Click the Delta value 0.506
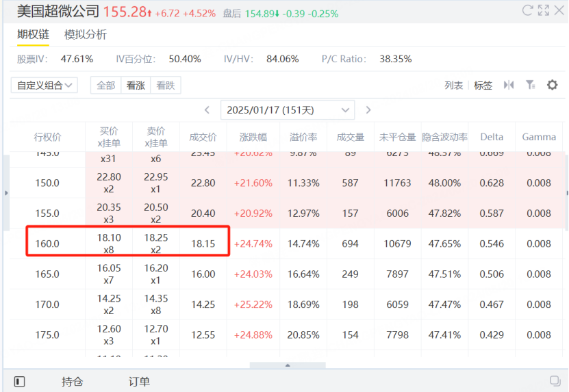The height and width of the screenshot is (392, 569). pos(492,274)
